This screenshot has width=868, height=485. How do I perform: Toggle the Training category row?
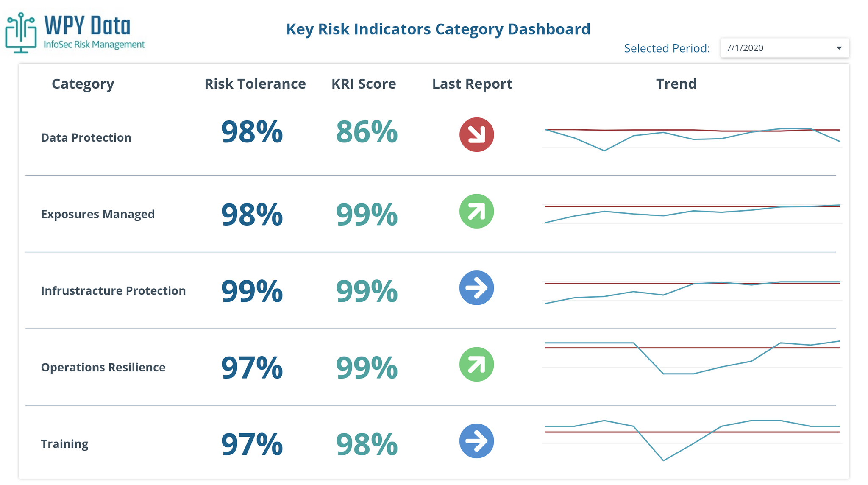tap(65, 443)
